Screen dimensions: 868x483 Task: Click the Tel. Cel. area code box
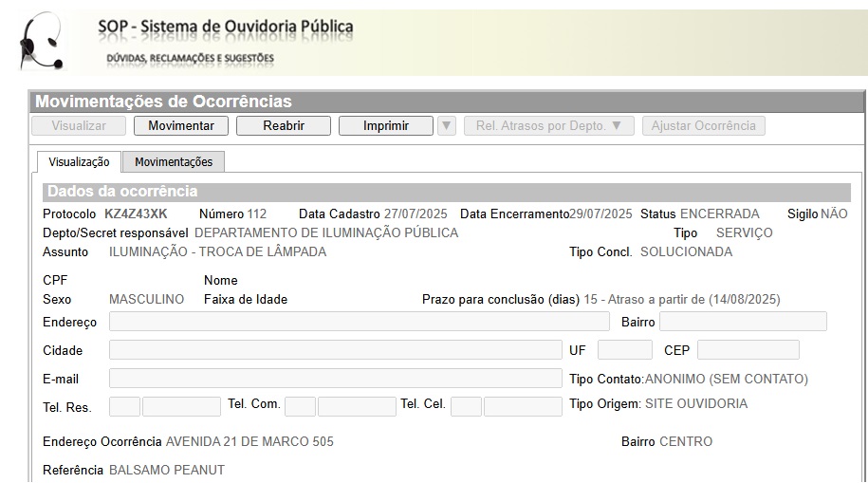(x=466, y=406)
